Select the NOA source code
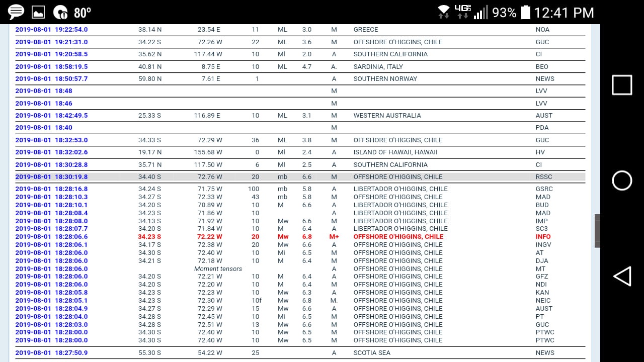This screenshot has width=644, height=362. click(542, 30)
